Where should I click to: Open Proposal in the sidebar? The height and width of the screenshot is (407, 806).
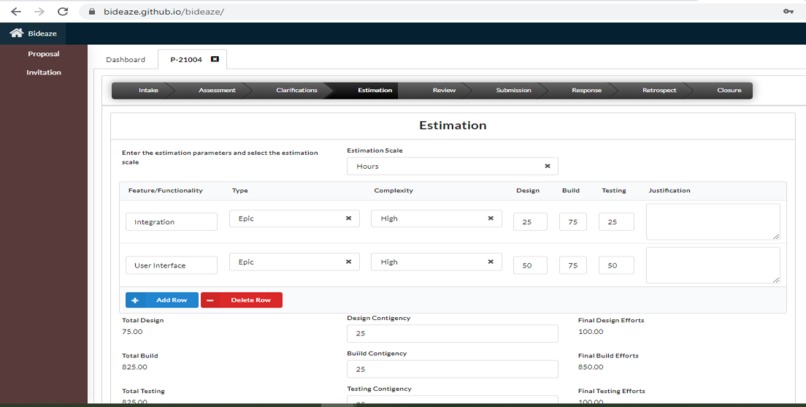44,53
